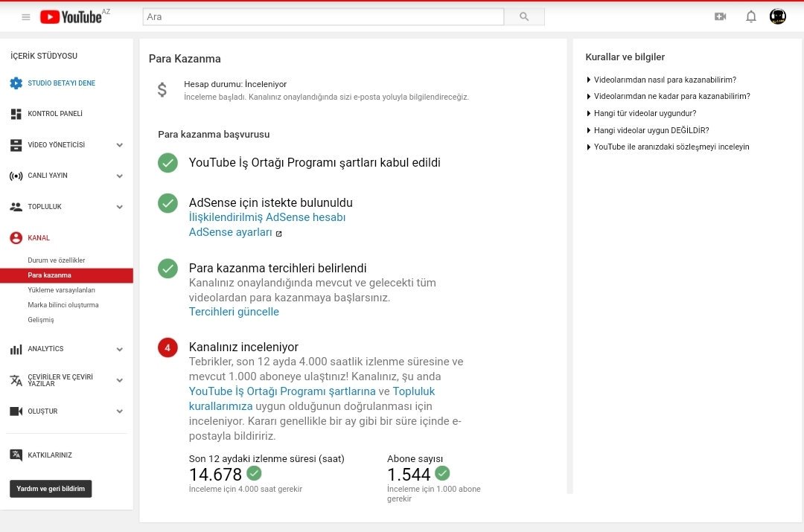Click the Topluluk people icon
Screen dimensions: 804x532
16,207
